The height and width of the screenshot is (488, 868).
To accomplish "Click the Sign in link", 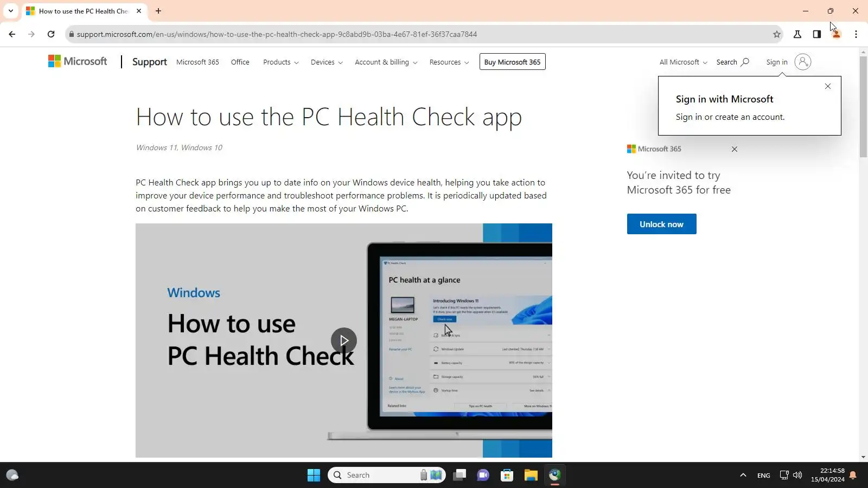I will (777, 62).
